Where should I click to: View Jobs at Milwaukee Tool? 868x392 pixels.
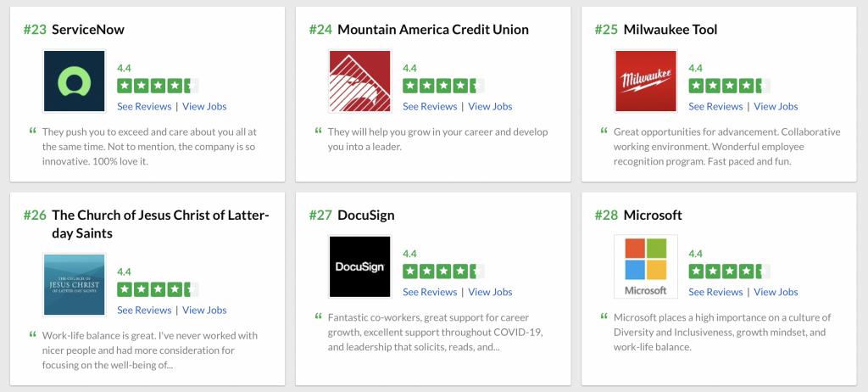(x=776, y=106)
